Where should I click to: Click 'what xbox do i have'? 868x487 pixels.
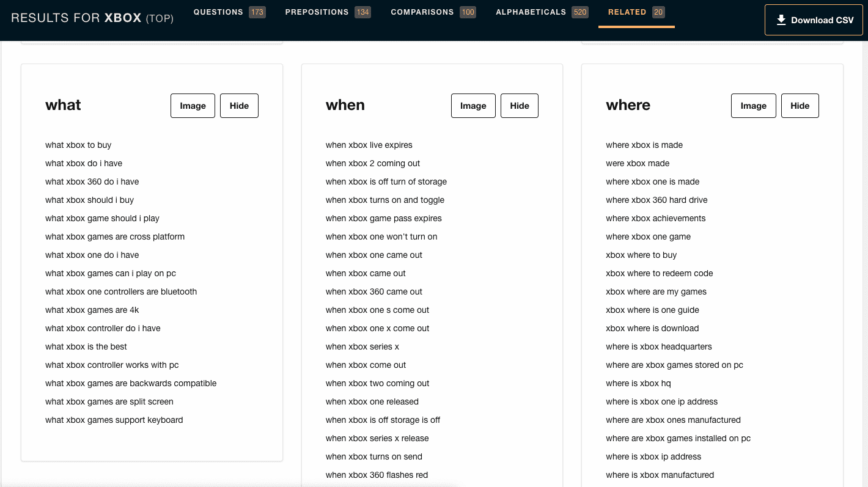coord(84,163)
